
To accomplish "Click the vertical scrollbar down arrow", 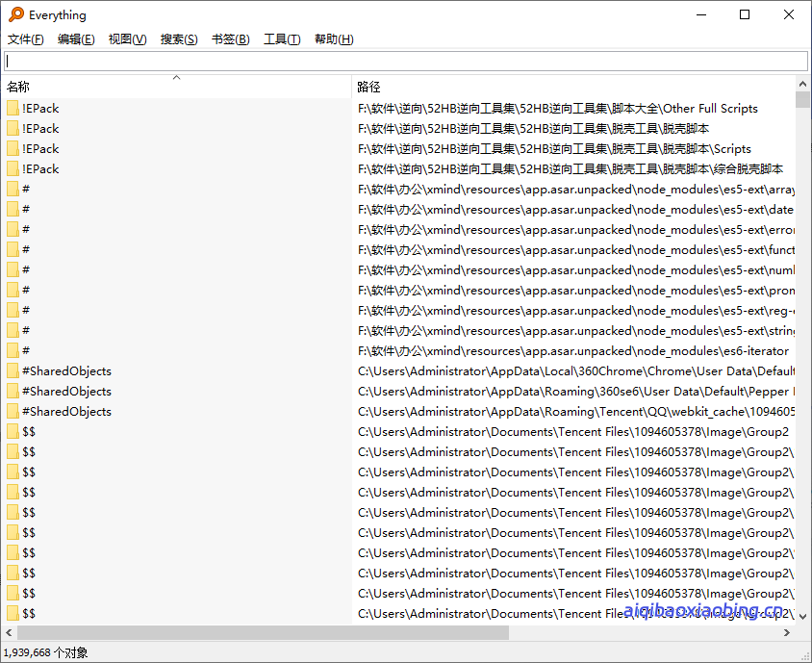I will [802, 617].
